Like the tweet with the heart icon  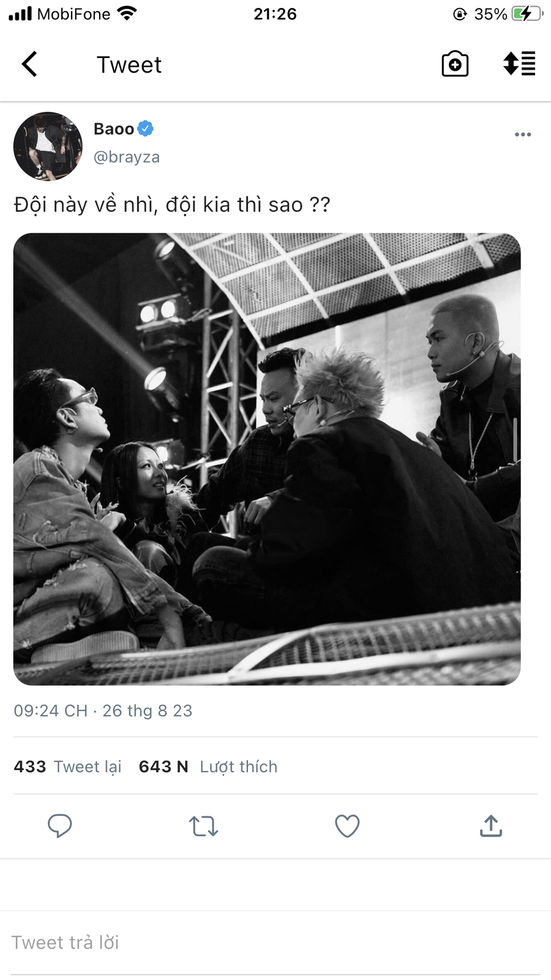[347, 826]
